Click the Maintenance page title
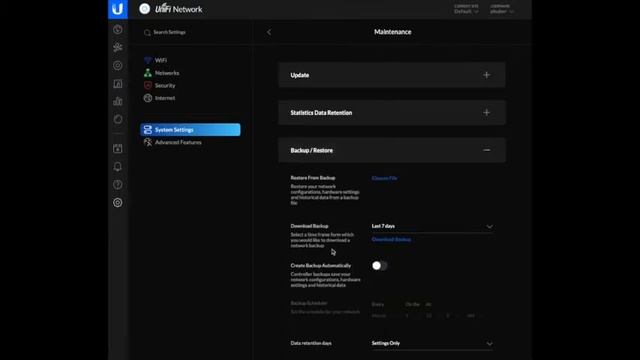 (393, 32)
